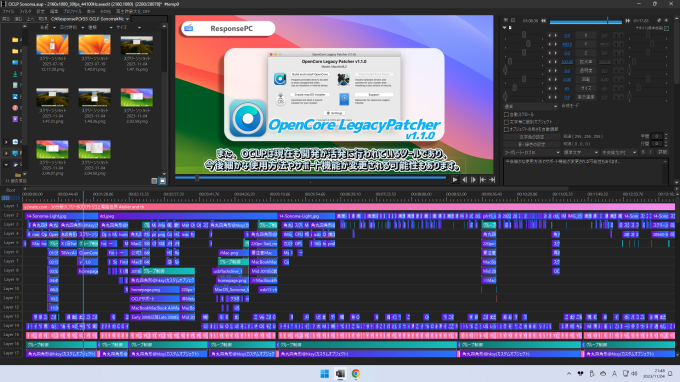The width and height of the screenshot is (680, 382).
Task: Click the X parameter button
Action: [x=585, y=36]
